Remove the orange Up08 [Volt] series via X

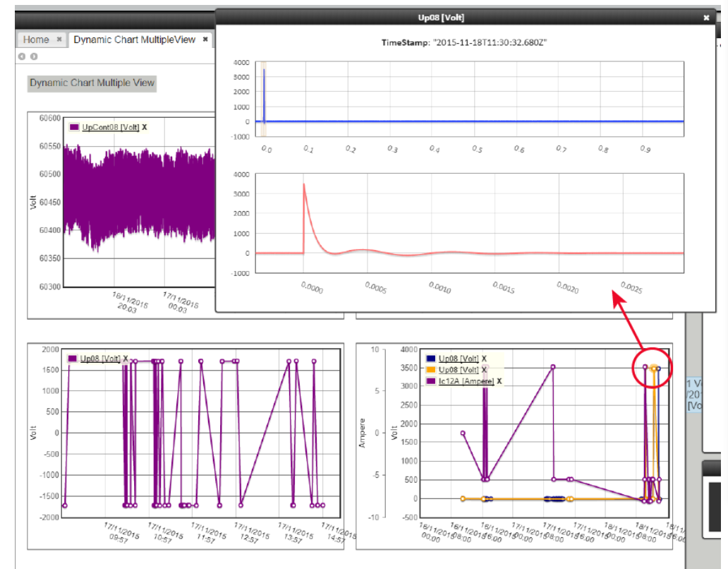click(x=484, y=370)
